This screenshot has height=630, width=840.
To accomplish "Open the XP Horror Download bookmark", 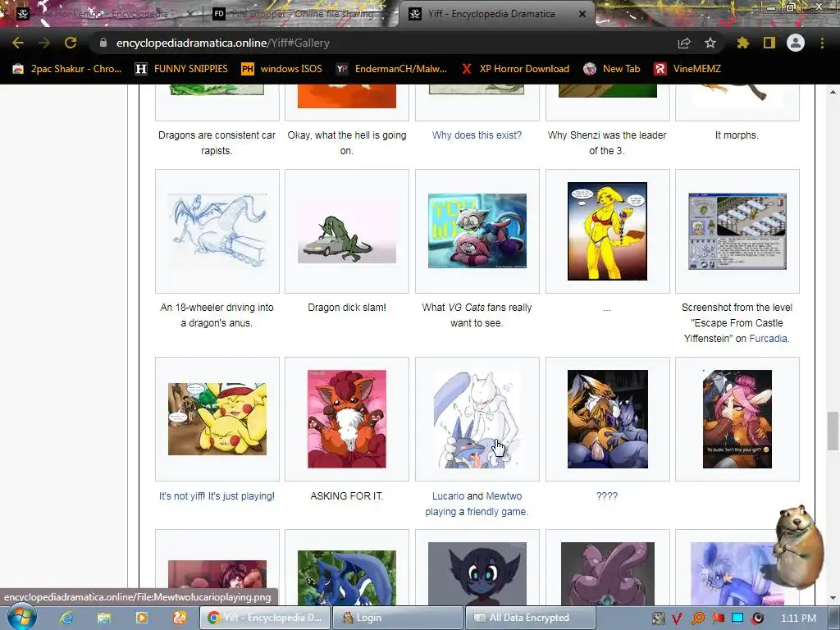I will point(515,69).
